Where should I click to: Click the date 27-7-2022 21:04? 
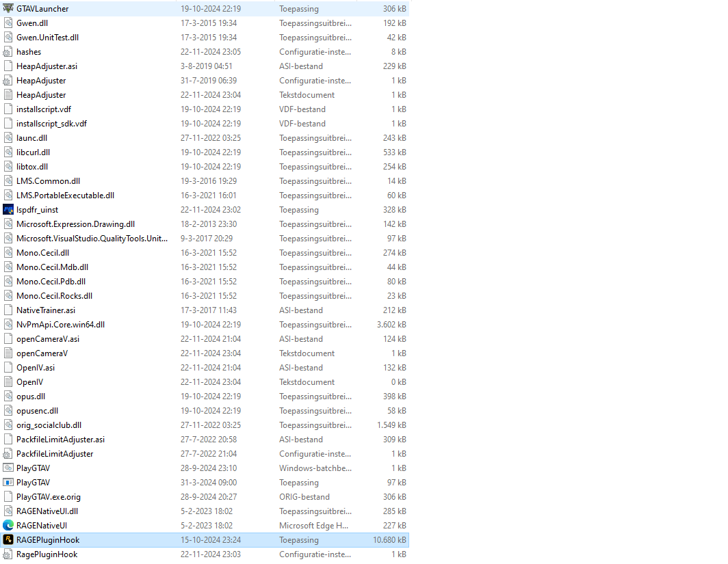pos(209,454)
